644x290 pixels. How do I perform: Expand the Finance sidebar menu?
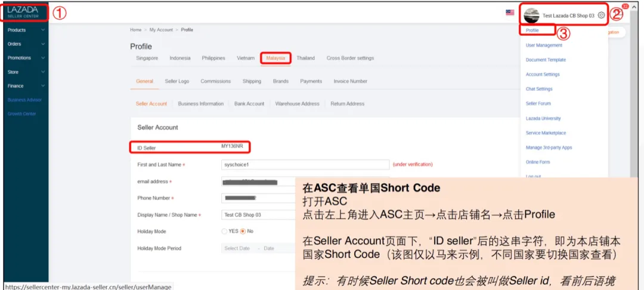(x=26, y=86)
